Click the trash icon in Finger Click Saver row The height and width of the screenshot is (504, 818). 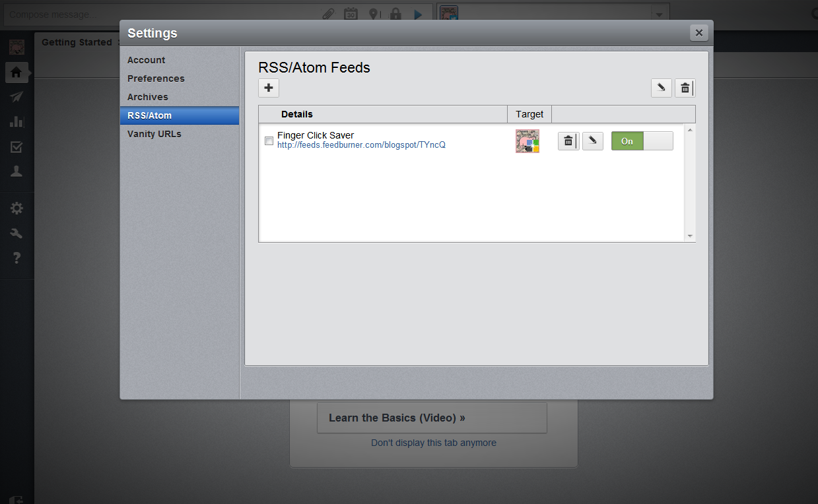pos(568,141)
